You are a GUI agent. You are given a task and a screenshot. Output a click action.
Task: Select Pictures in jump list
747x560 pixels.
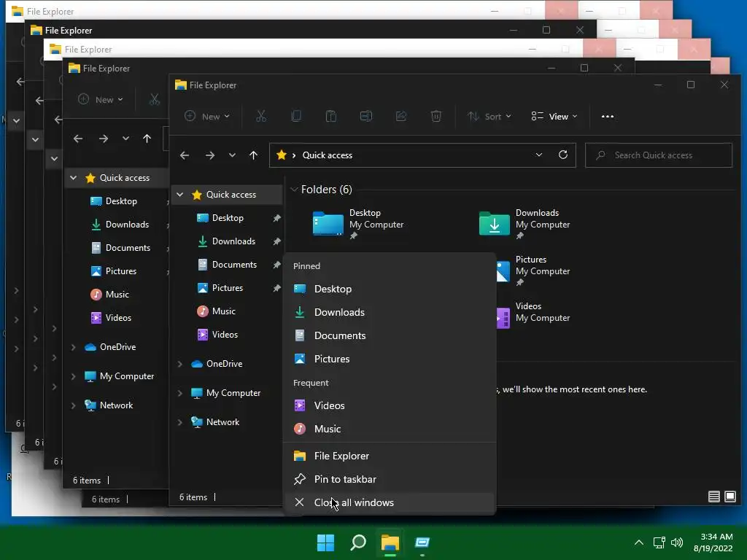(x=390, y=359)
